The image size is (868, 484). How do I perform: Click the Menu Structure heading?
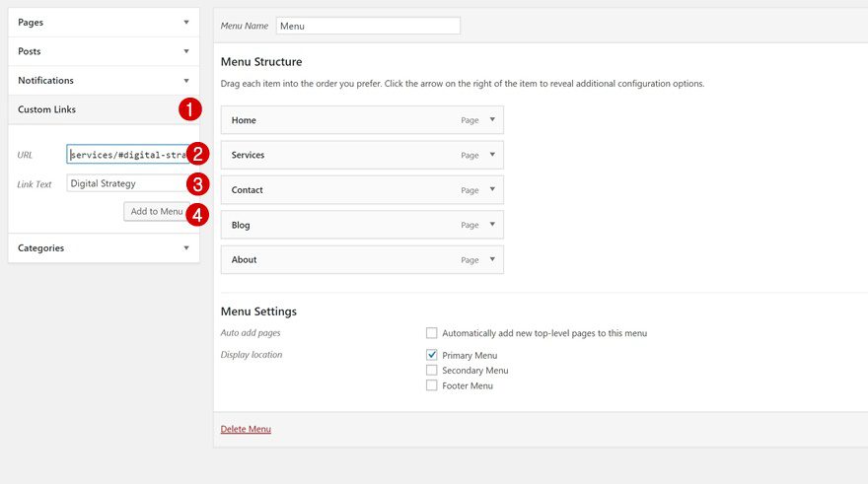(261, 62)
